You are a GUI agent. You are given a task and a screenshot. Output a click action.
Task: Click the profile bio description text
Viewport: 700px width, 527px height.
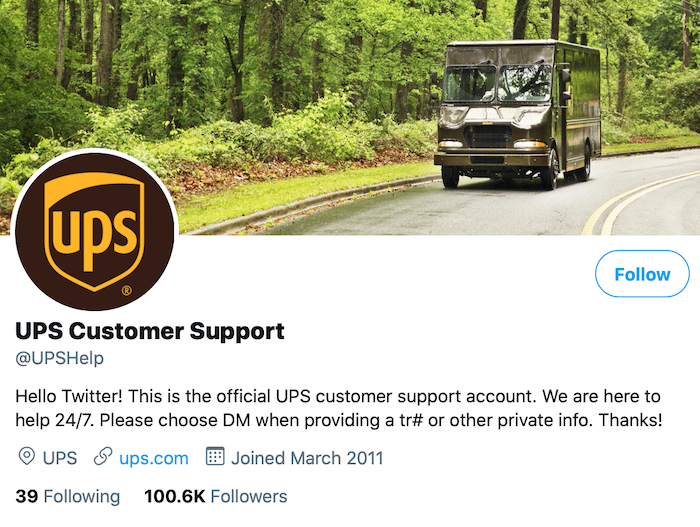338,408
